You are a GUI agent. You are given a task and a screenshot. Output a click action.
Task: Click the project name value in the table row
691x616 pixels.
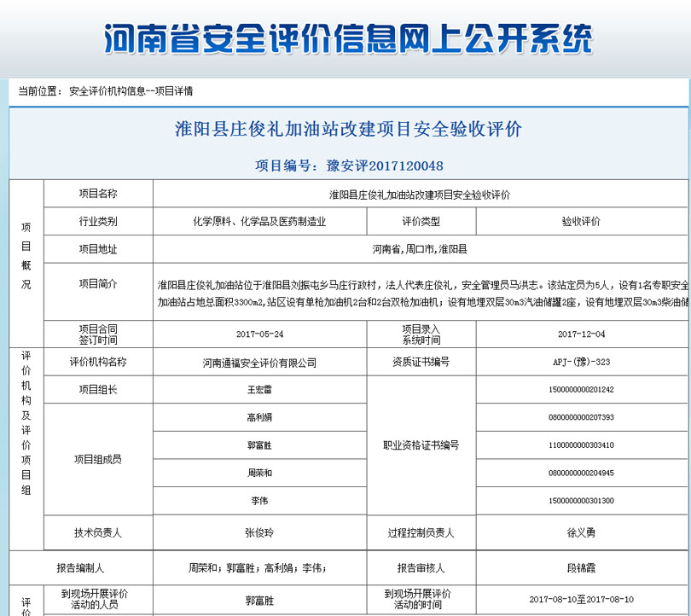coord(420,195)
